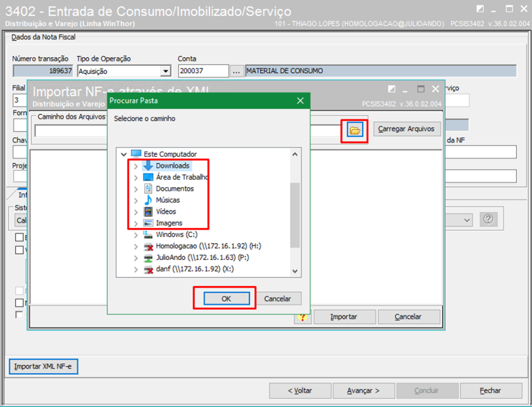532x407 pixels.
Task: Select the Downloads folder icon
Action: 148,166
